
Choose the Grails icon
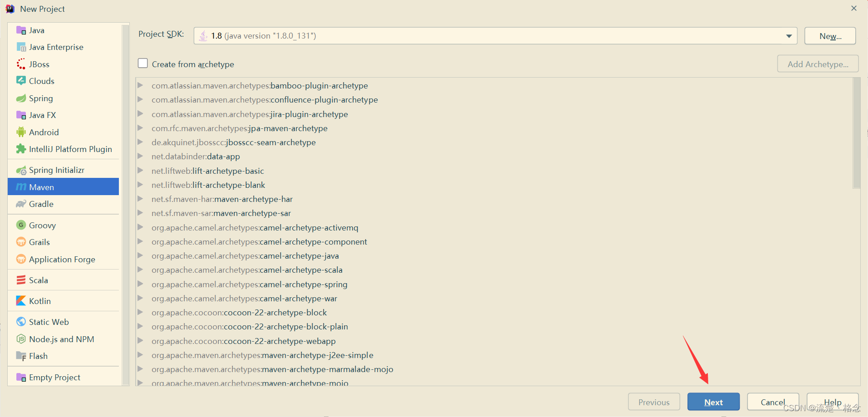(x=21, y=242)
